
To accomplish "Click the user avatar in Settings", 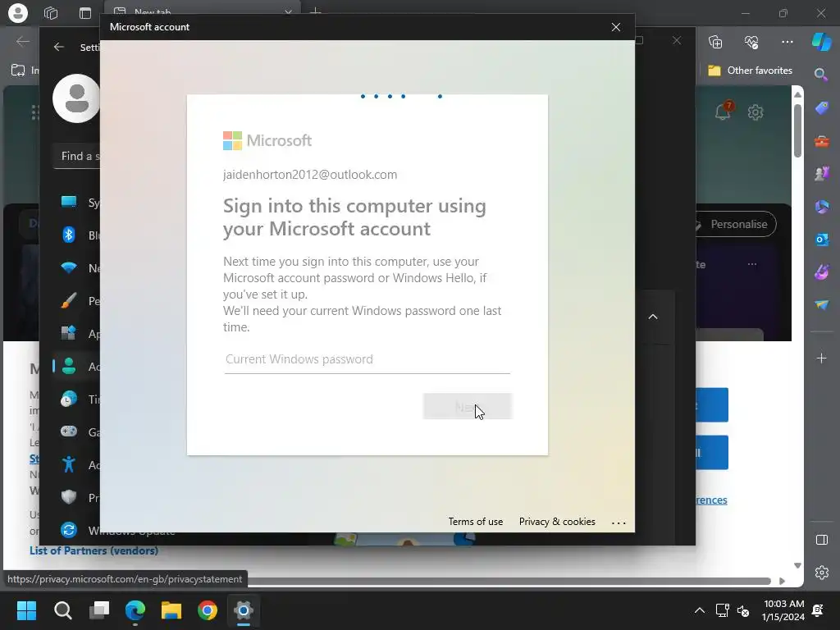I will (x=76, y=98).
